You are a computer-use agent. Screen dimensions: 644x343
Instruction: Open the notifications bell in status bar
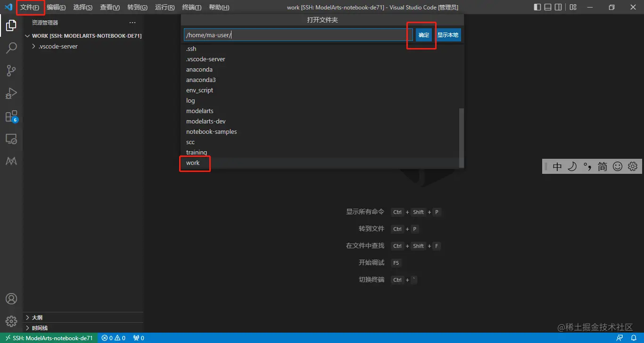[634, 338]
